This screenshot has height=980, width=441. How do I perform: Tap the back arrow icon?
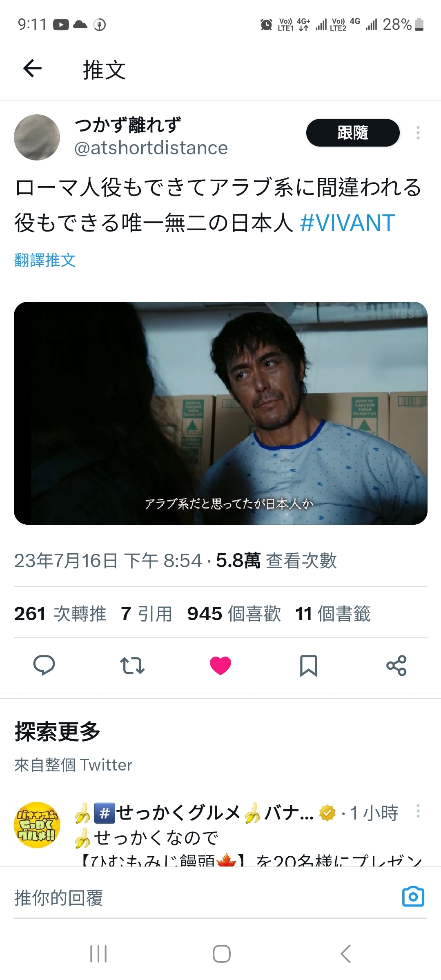click(x=33, y=69)
